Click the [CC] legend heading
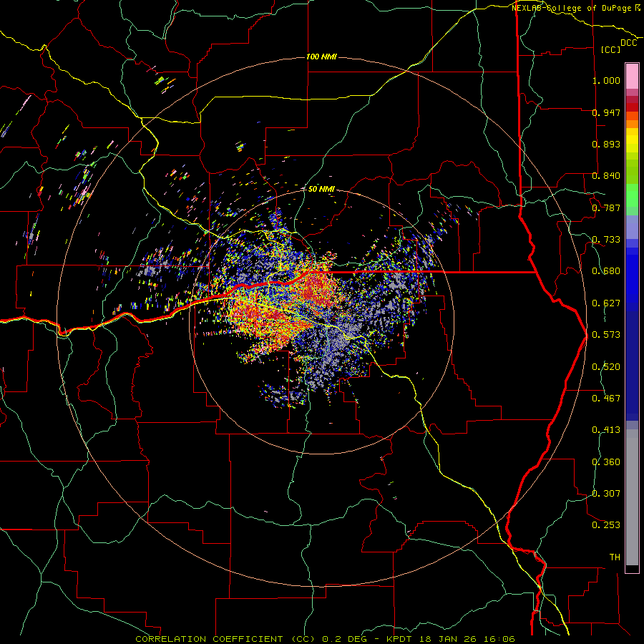Viewport: 644px width, 644px height. pyautogui.click(x=611, y=49)
